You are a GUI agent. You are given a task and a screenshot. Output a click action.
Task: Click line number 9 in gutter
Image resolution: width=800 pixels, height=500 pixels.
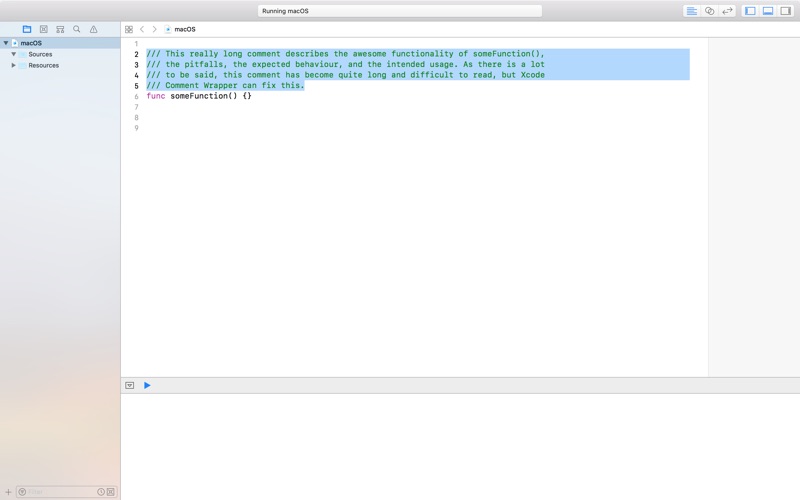136,128
